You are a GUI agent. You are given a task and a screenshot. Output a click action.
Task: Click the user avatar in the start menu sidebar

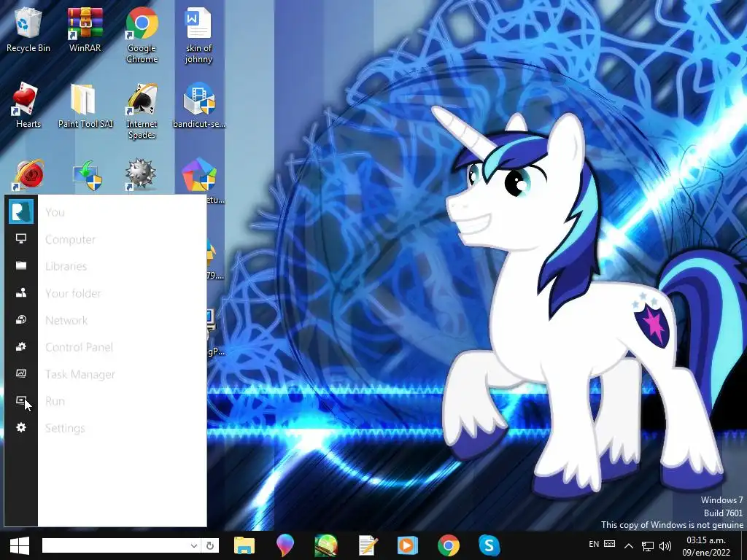tap(21, 211)
